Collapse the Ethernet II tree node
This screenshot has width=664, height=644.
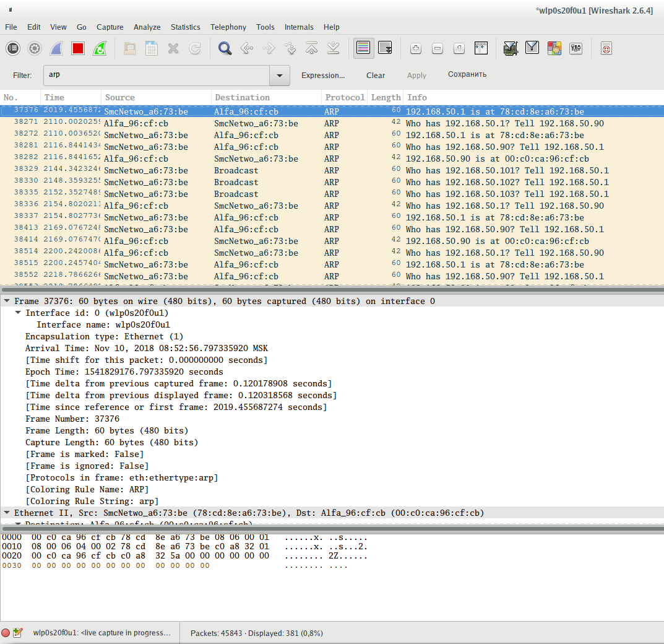pos(7,513)
